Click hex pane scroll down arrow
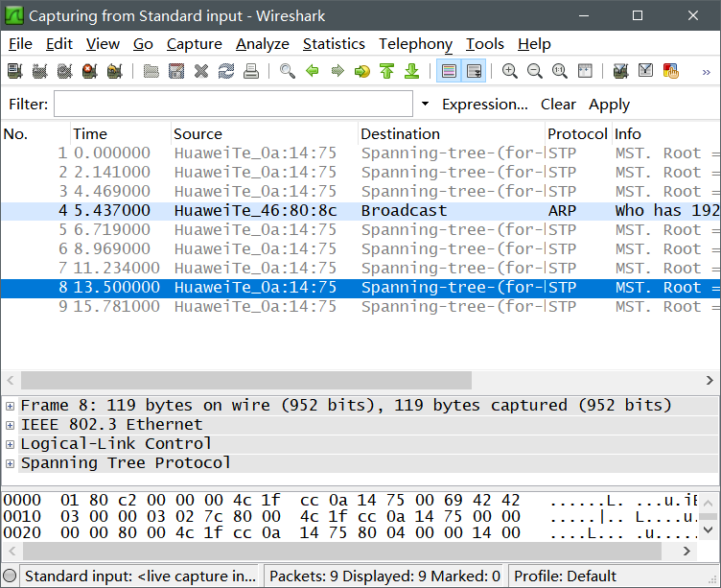This screenshot has width=721, height=588. [x=709, y=530]
